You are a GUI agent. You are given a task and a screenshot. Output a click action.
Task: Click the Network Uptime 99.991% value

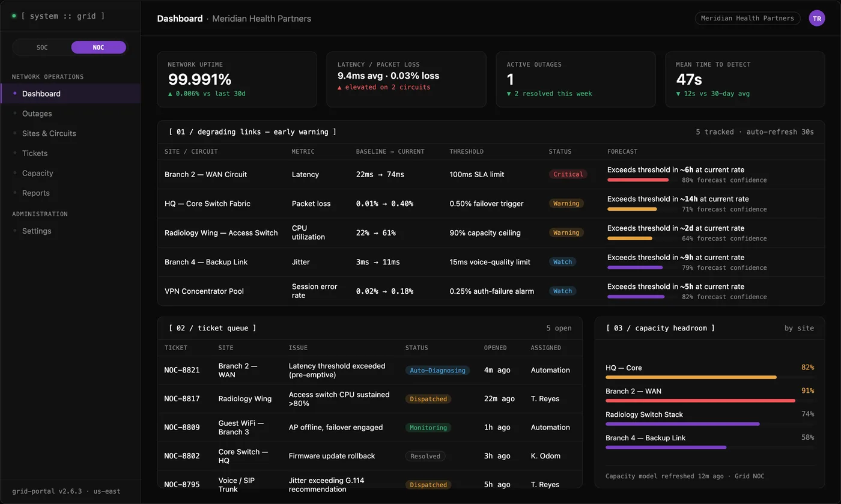[199, 79]
